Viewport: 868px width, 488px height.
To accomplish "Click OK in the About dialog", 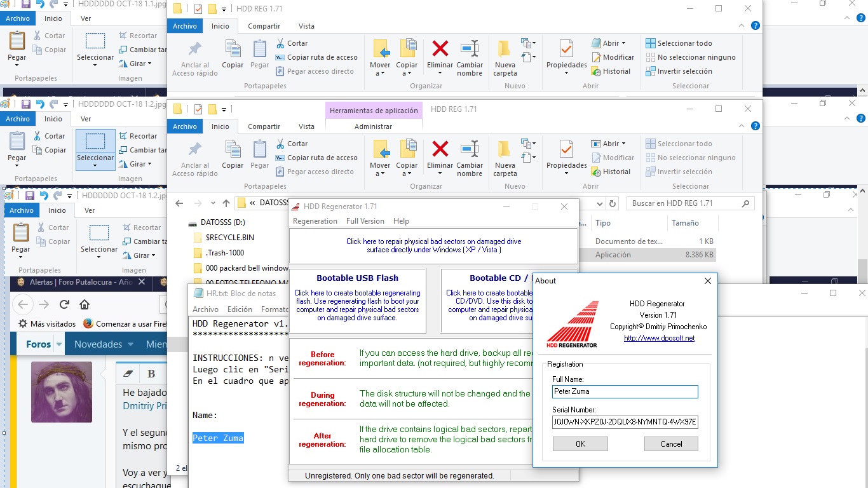I will 580,444.
